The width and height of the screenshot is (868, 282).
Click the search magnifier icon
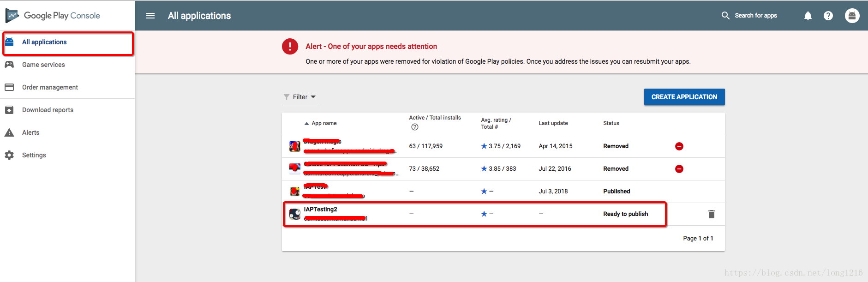click(725, 16)
